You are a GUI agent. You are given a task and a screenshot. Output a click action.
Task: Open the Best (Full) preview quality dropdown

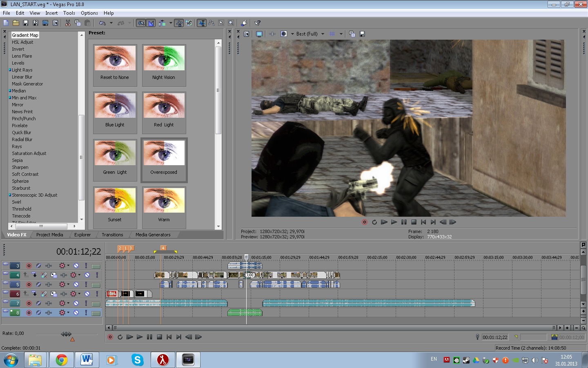click(310, 34)
